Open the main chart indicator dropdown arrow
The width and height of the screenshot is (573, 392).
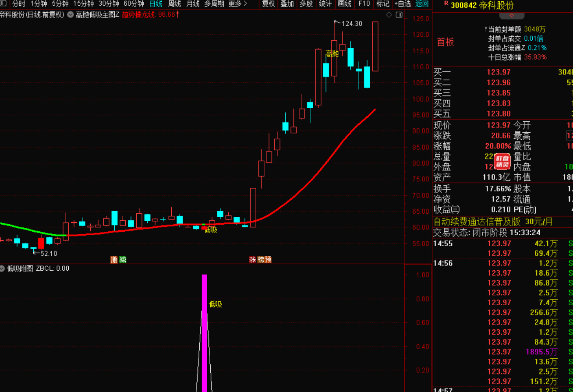(70, 14)
